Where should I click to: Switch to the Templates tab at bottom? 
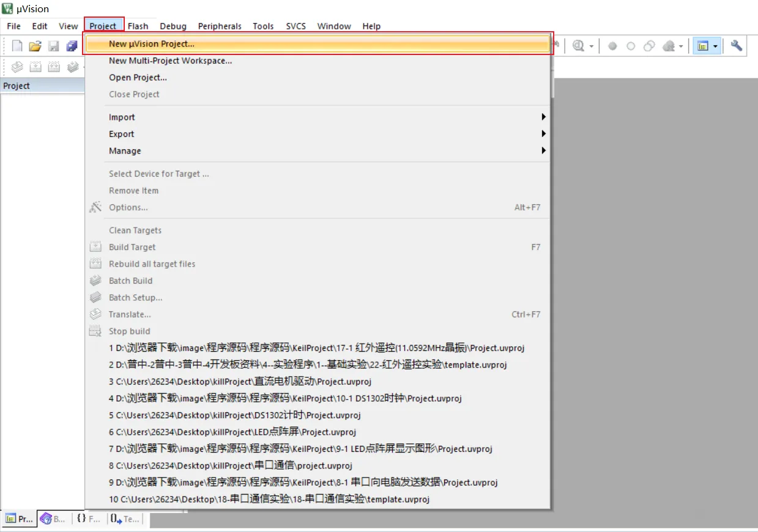125,519
